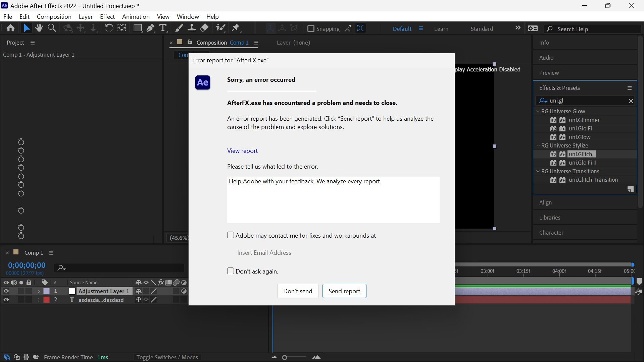Open the Project panel menu

(x=33, y=43)
